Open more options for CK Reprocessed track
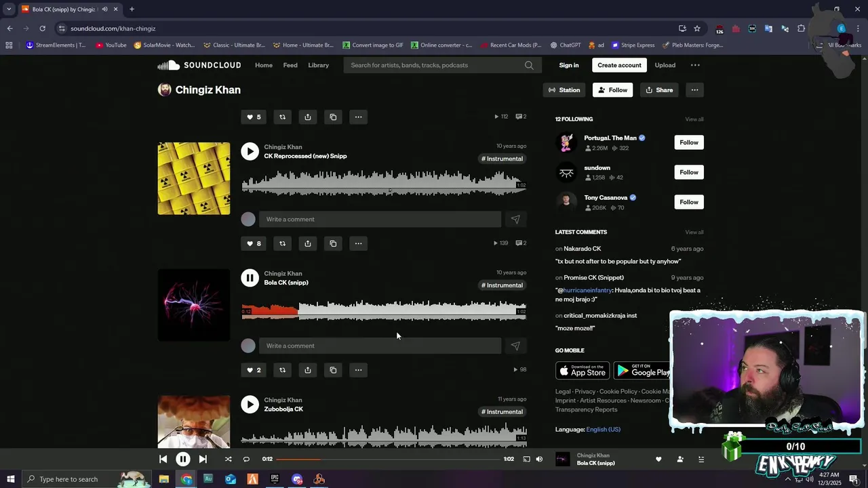 pyautogui.click(x=358, y=243)
